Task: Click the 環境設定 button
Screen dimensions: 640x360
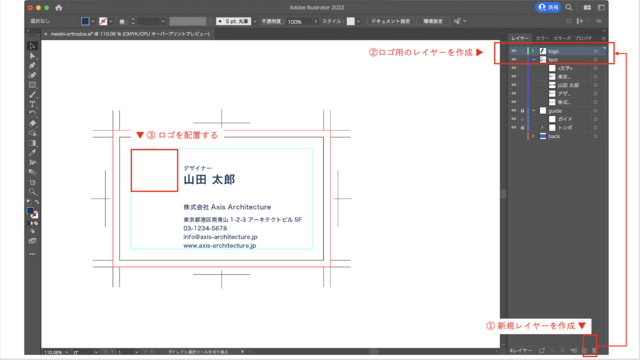Action: [x=433, y=21]
